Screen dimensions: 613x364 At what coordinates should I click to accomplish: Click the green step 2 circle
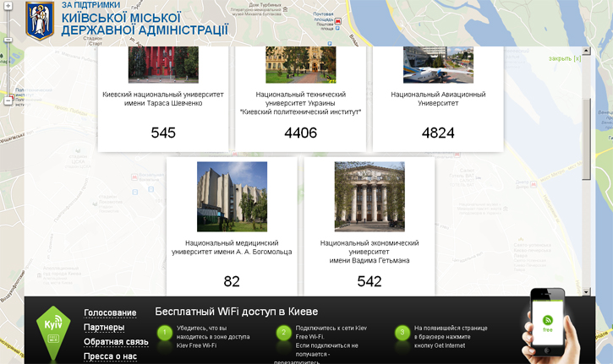[x=283, y=333]
